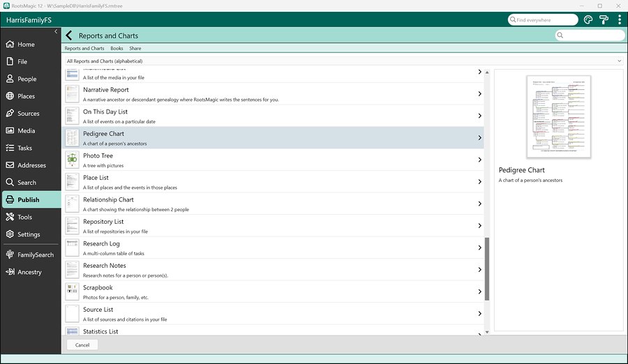
Task: Click the On This Day List thumbnail icon
Action: [72, 116]
